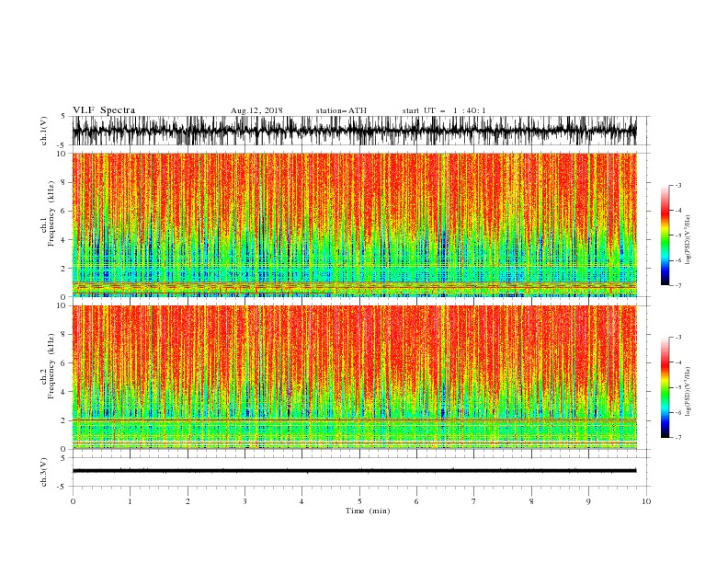Click the upper colorbar beside ch.1 spectrogram
Viewport: 728px width, 563px height.
[665, 236]
